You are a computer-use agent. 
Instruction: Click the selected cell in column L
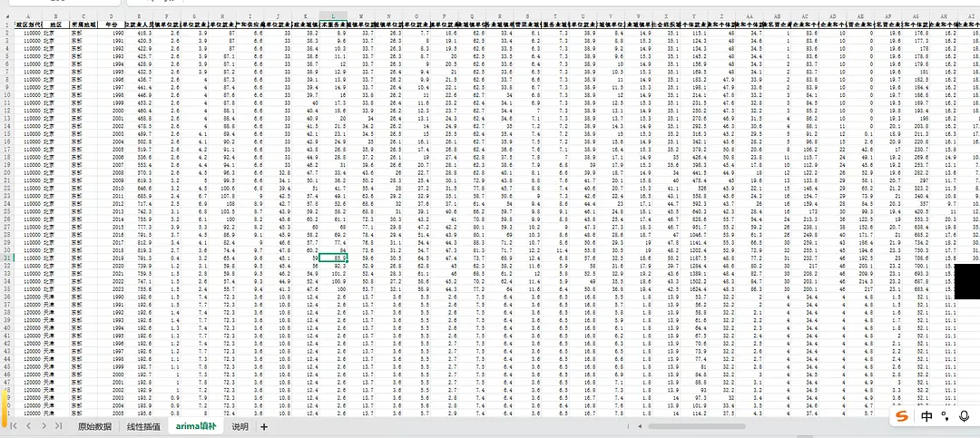[x=333, y=258]
